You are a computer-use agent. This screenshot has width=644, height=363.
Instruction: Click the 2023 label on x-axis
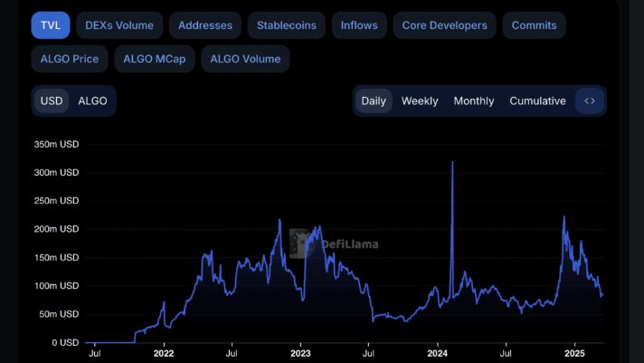pos(300,354)
